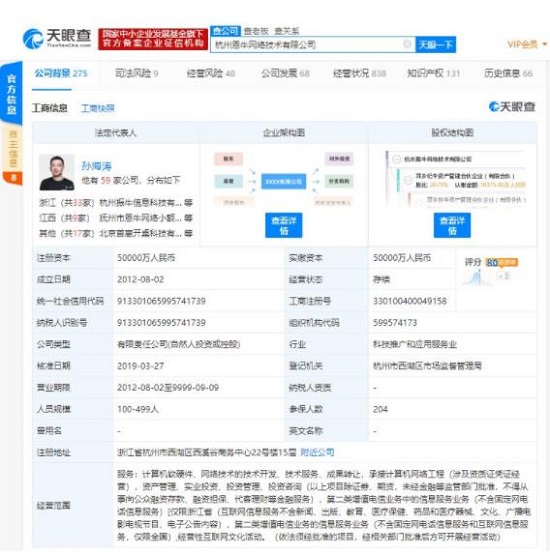This screenshot has height=554, width=550.
Task: Click the 经营状态 value 存续
Action: coord(381,279)
